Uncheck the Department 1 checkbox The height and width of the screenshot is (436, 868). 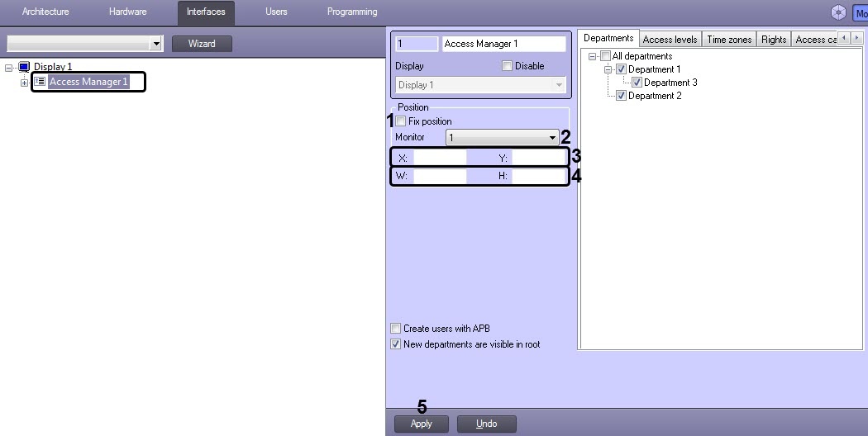pos(621,69)
